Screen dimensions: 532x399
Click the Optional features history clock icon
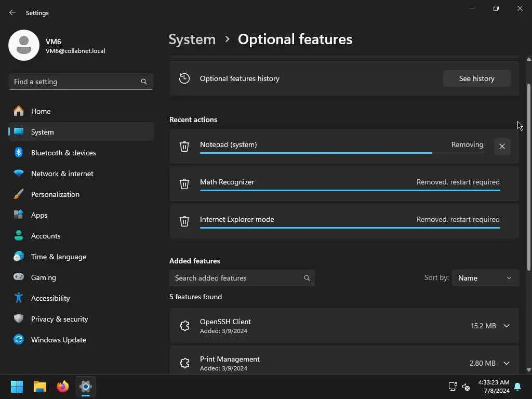(x=184, y=78)
